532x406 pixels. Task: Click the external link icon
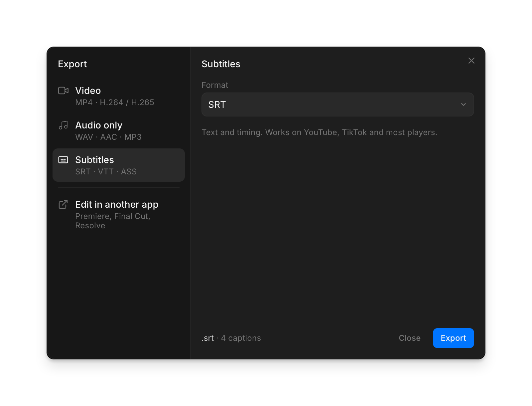(63, 204)
